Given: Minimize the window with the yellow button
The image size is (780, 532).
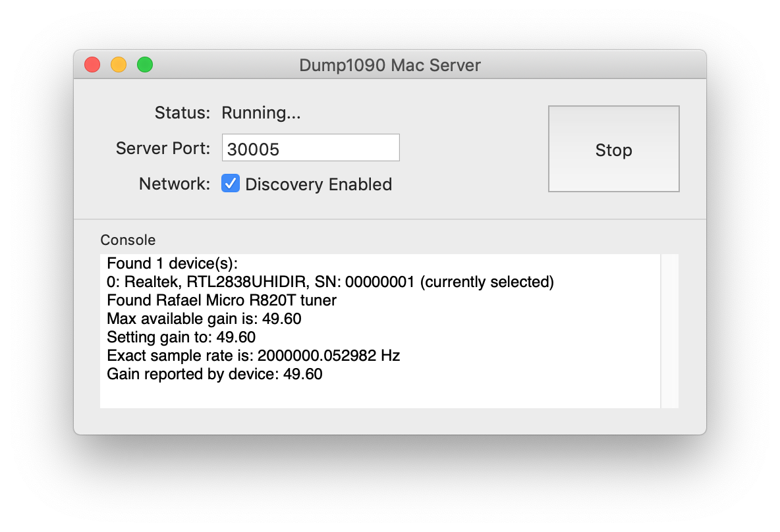Looking at the screenshot, I should (119, 65).
